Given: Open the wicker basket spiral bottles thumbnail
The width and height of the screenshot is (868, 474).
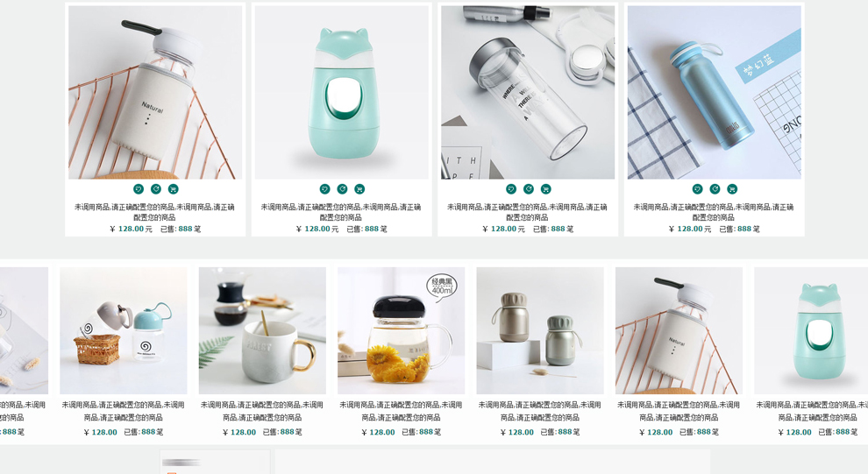Looking at the screenshot, I should pyautogui.click(x=124, y=331).
